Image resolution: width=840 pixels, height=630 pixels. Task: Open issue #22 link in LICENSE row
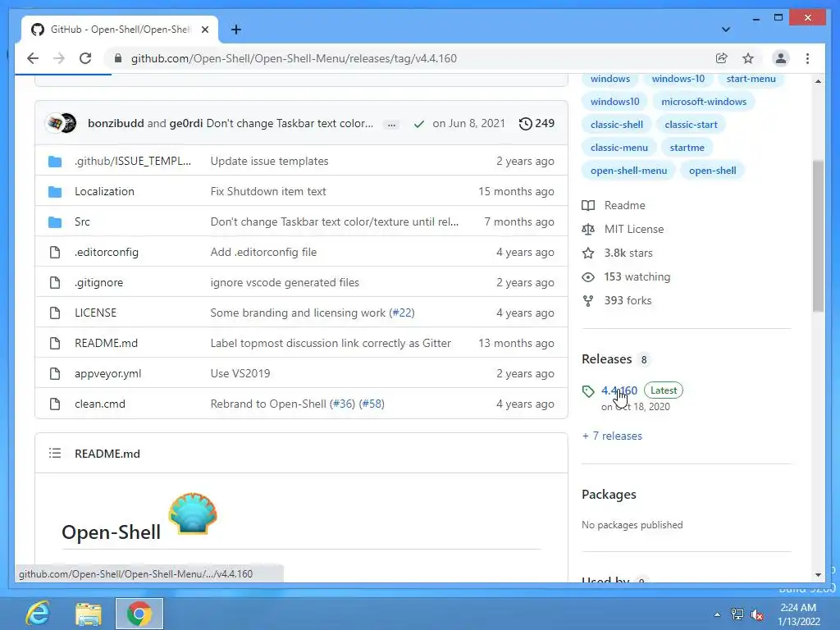(x=402, y=313)
